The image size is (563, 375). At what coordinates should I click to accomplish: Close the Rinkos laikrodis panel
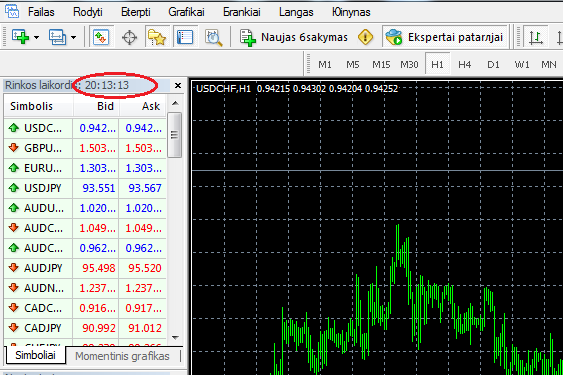tap(178, 85)
